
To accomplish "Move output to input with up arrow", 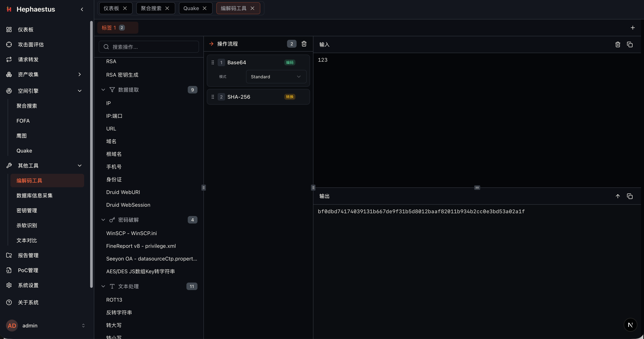I will [x=617, y=196].
